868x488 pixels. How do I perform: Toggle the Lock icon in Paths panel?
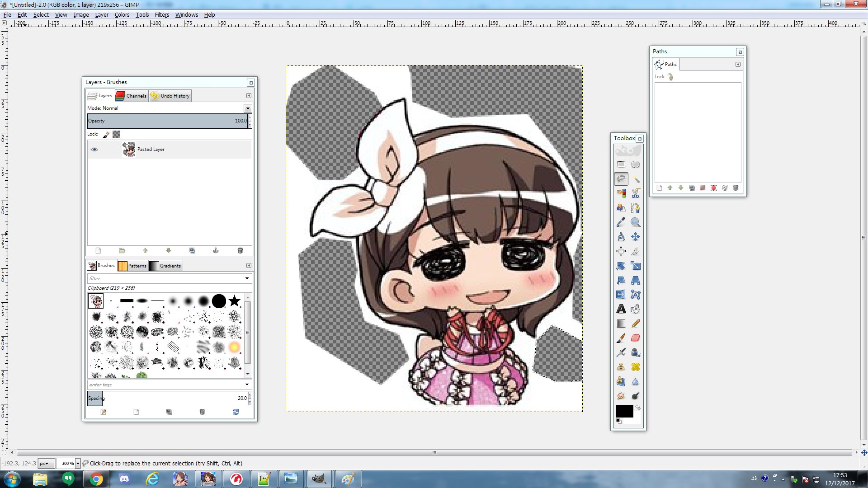[671, 77]
